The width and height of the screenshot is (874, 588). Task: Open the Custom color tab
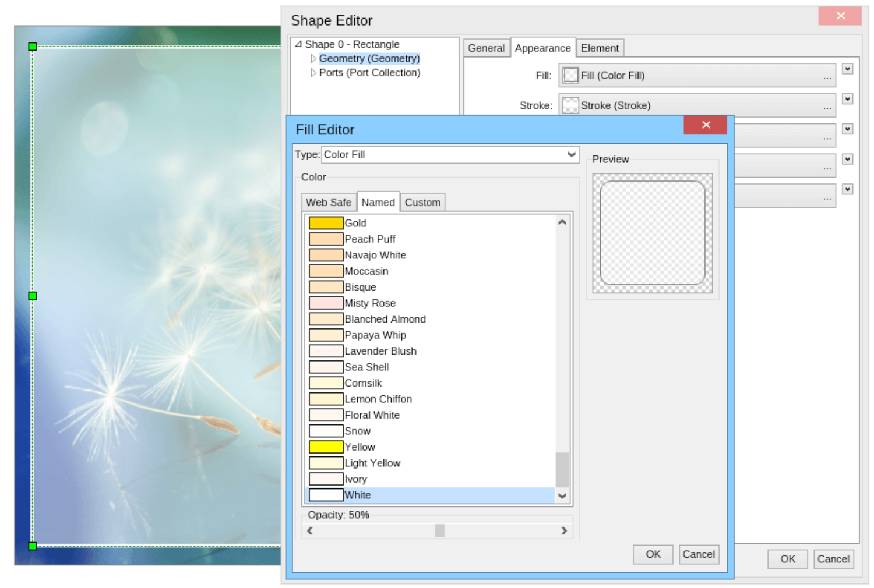click(x=422, y=202)
